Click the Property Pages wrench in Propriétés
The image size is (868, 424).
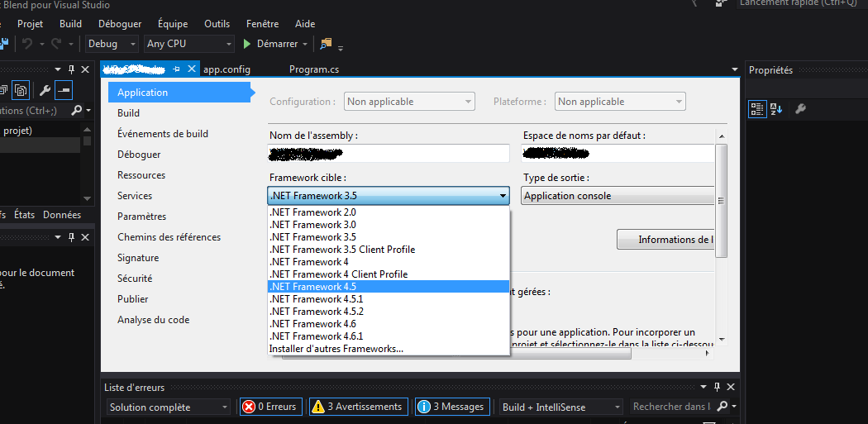point(800,109)
